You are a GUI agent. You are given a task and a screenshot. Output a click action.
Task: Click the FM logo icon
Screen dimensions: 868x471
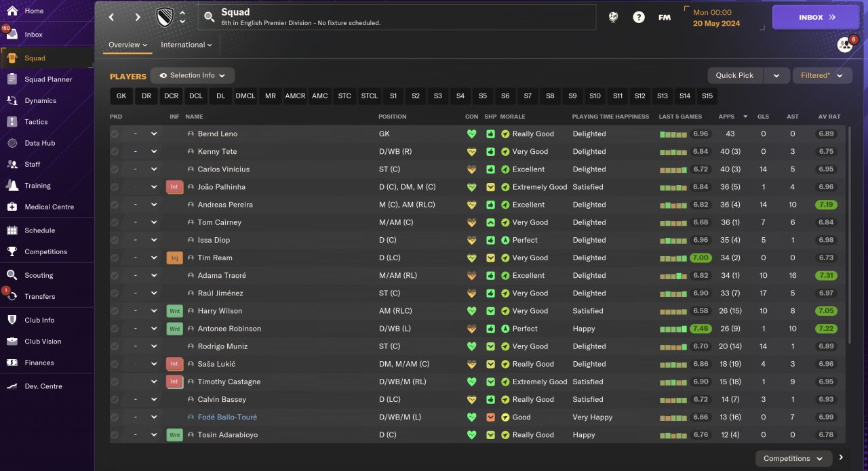[x=665, y=18]
